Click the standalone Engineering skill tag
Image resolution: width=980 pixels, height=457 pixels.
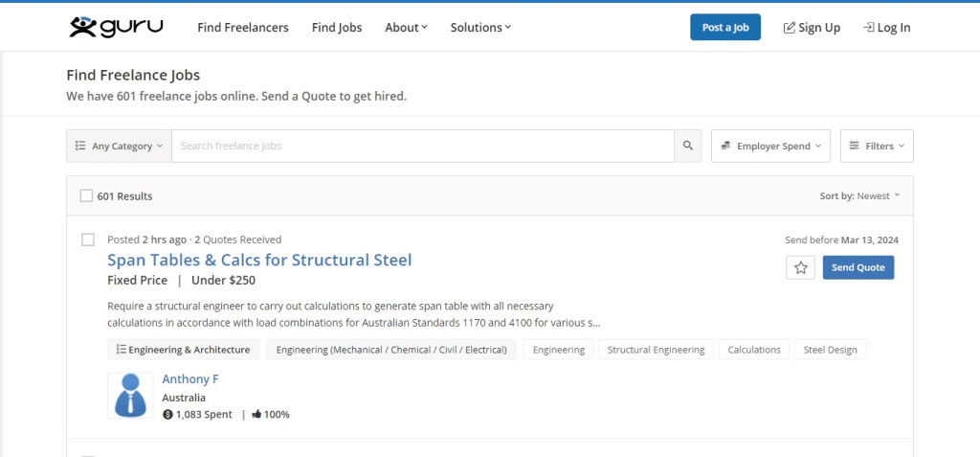pos(559,350)
